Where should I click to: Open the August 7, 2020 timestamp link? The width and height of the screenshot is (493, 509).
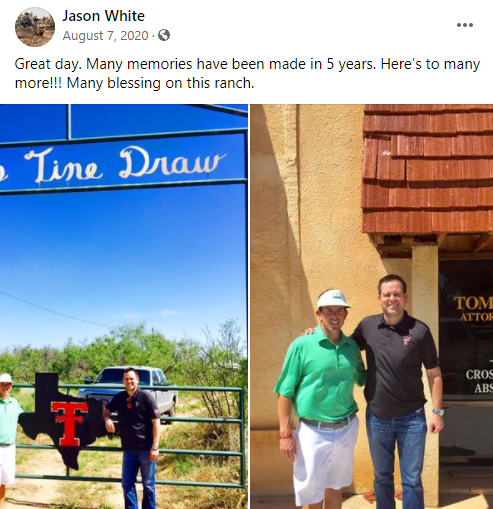105,35
